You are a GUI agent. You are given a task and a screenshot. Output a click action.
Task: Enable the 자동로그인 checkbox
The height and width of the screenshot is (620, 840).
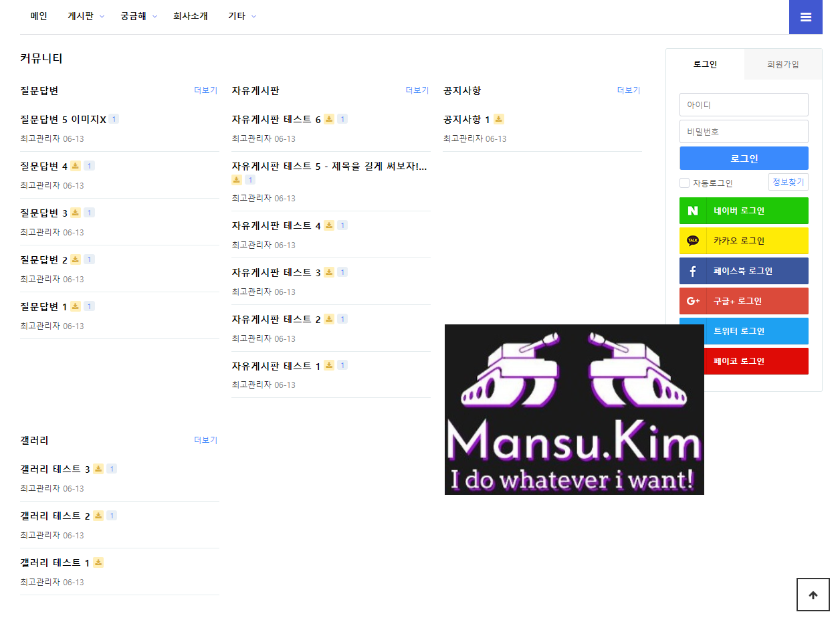coord(684,183)
